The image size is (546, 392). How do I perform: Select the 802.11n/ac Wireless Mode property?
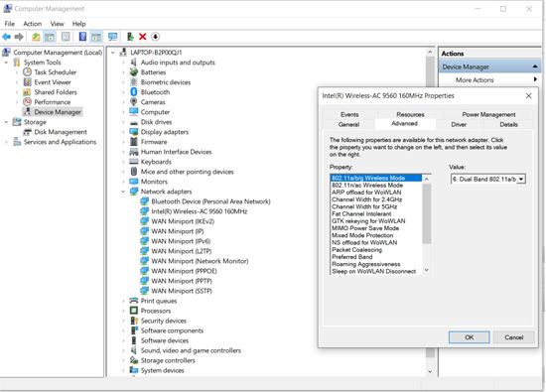click(x=367, y=186)
